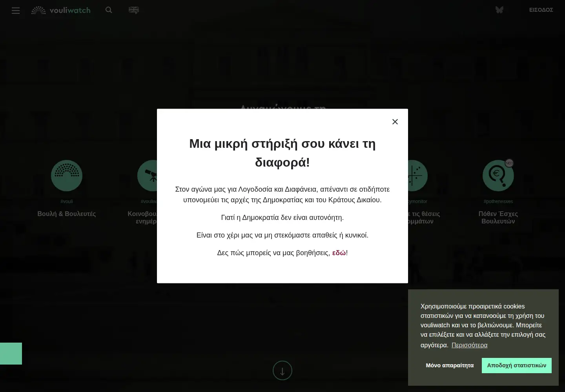Open the #vouli parliament hemicycle icon
565x392 pixels.
(67, 176)
